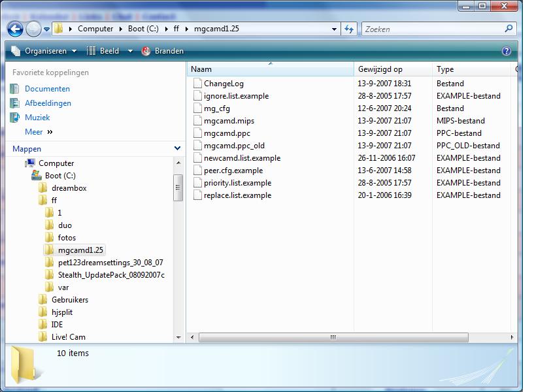Select Boot (C:) in the folder tree
The width and height of the screenshot is (549, 392).
[x=60, y=176]
